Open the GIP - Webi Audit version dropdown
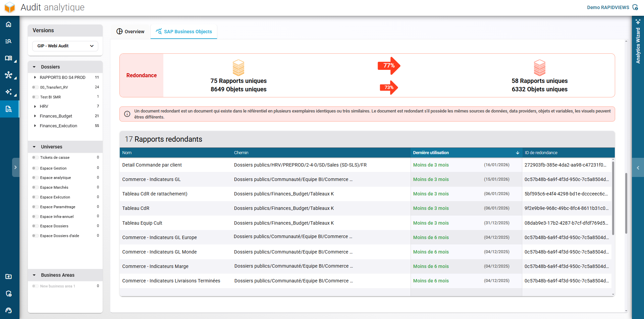 tap(65, 46)
